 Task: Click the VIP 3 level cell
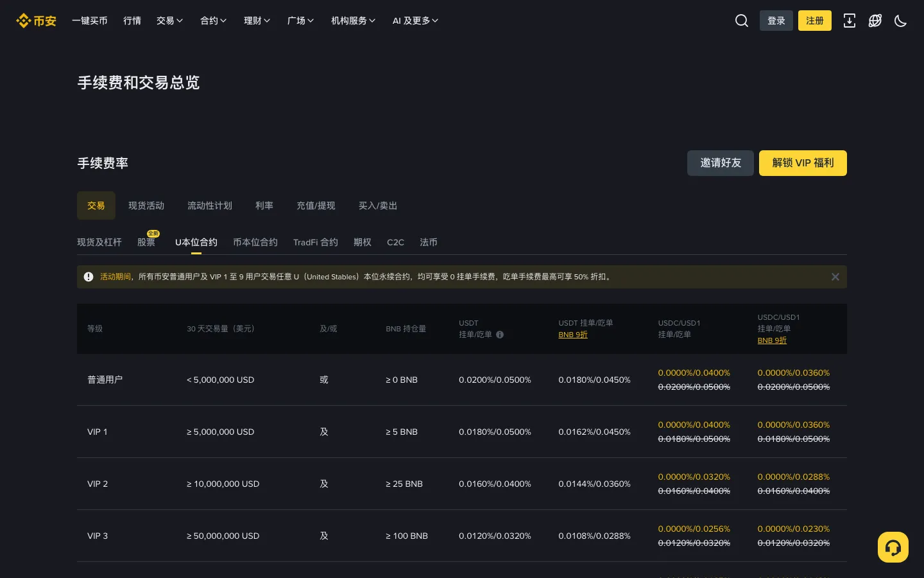98,536
